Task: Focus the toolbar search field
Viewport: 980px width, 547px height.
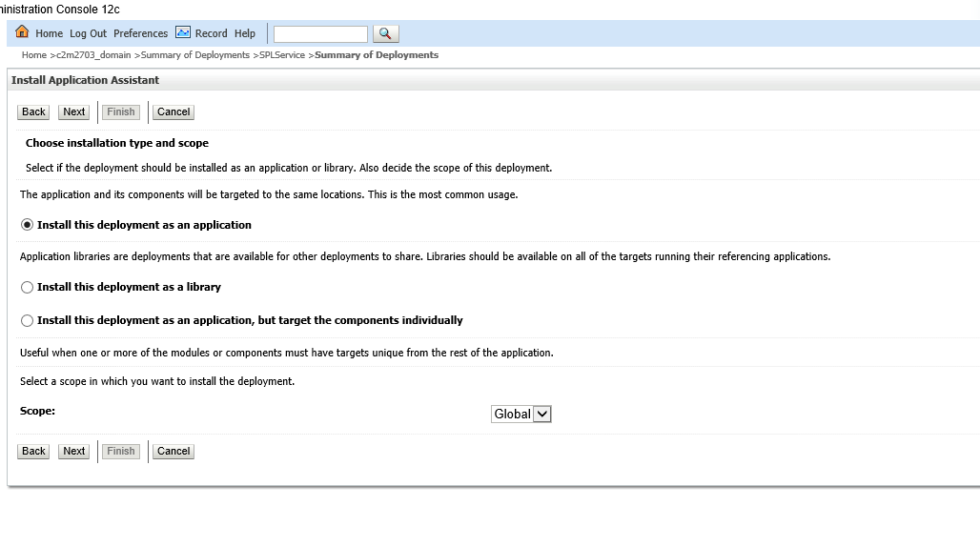Action: tap(320, 33)
